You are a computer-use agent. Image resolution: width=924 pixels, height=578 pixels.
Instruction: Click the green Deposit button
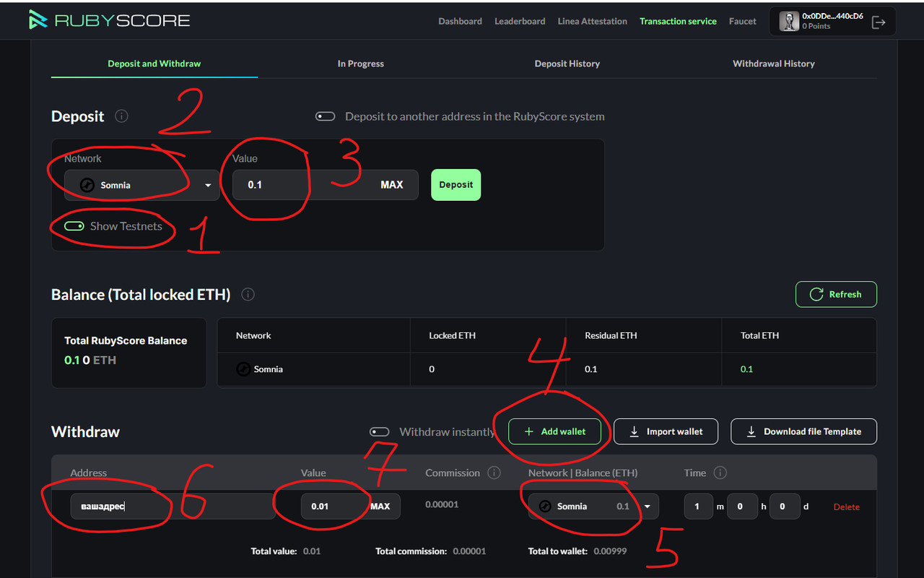coord(456,185)
